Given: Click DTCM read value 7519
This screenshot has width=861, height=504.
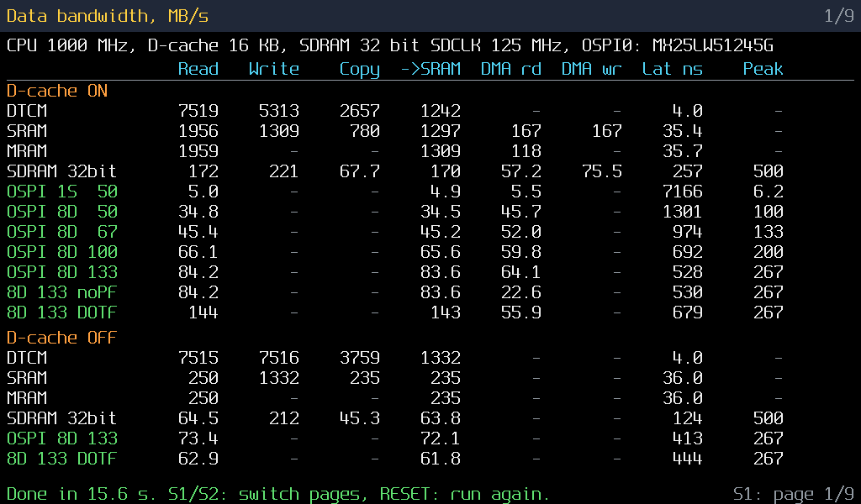Looking at the screenshot, I should 198,111.
